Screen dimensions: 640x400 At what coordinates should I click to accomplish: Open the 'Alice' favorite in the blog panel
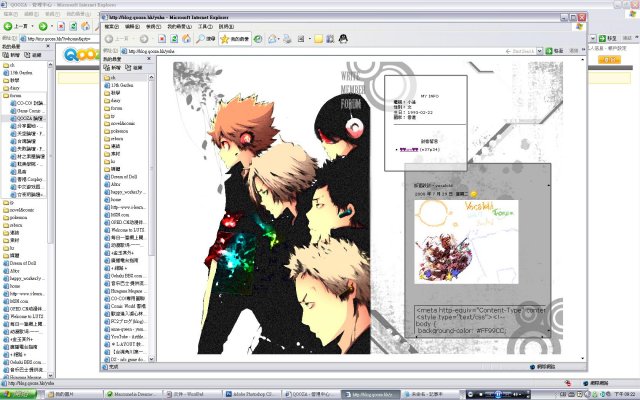click(x=113, y=184)
